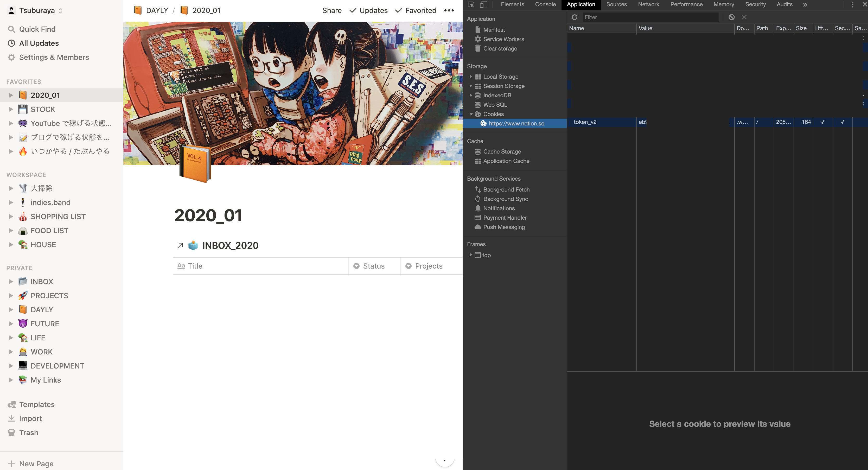
Task: Open the My Links page
Action: click(46, 380)
